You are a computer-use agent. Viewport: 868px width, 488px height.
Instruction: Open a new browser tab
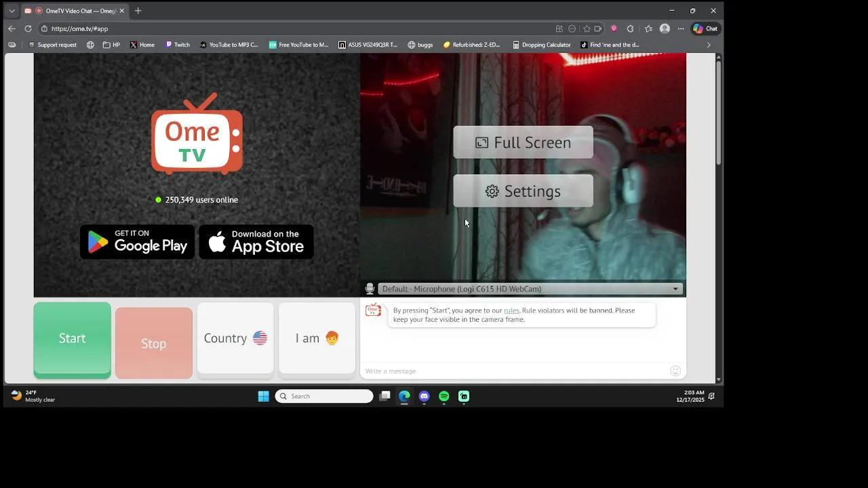pos(138,11)
